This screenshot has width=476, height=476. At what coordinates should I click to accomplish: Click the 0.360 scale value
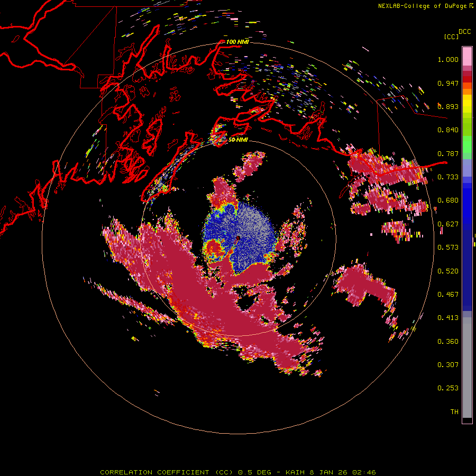click(x=448, y=342)
